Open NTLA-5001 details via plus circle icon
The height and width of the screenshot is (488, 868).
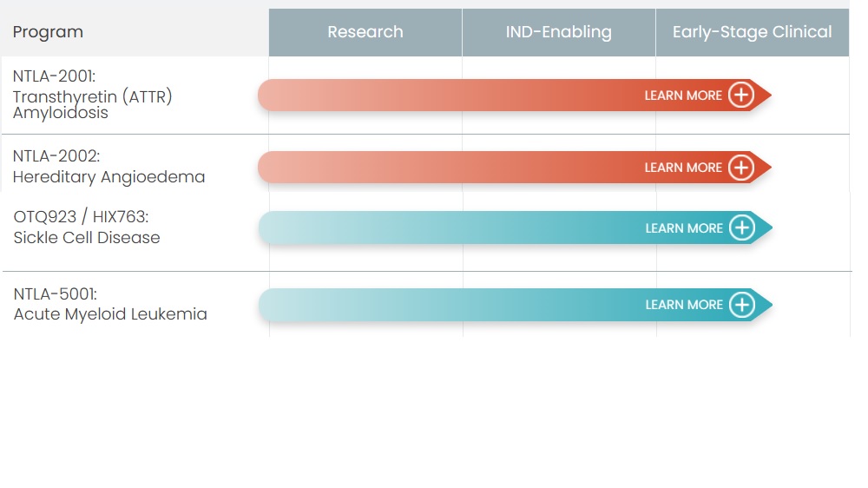(741, 305)
